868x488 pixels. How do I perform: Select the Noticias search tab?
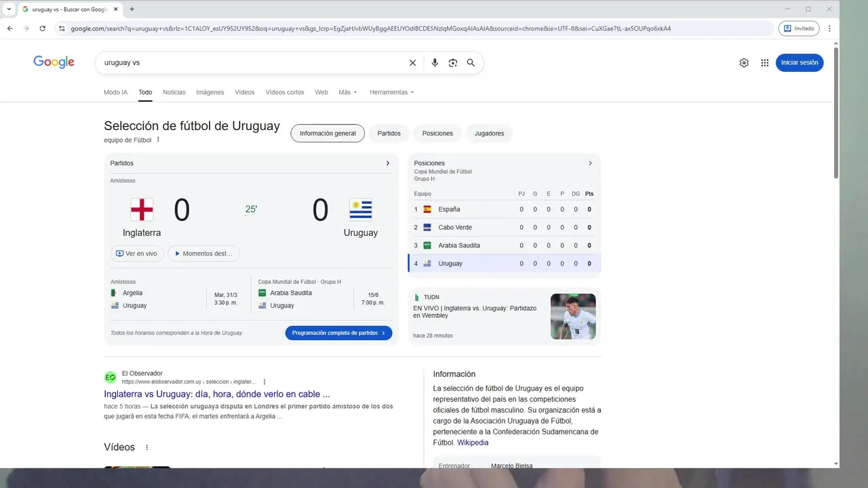(x=174, y=92)
